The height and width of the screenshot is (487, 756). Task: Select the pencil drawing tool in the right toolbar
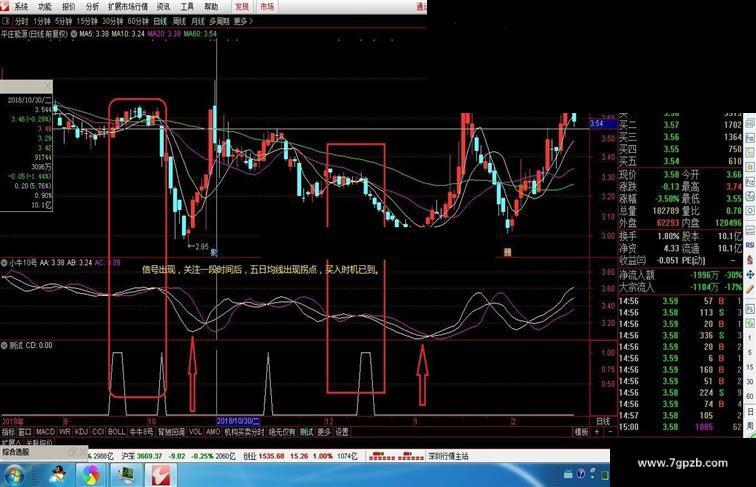(750, 289)
